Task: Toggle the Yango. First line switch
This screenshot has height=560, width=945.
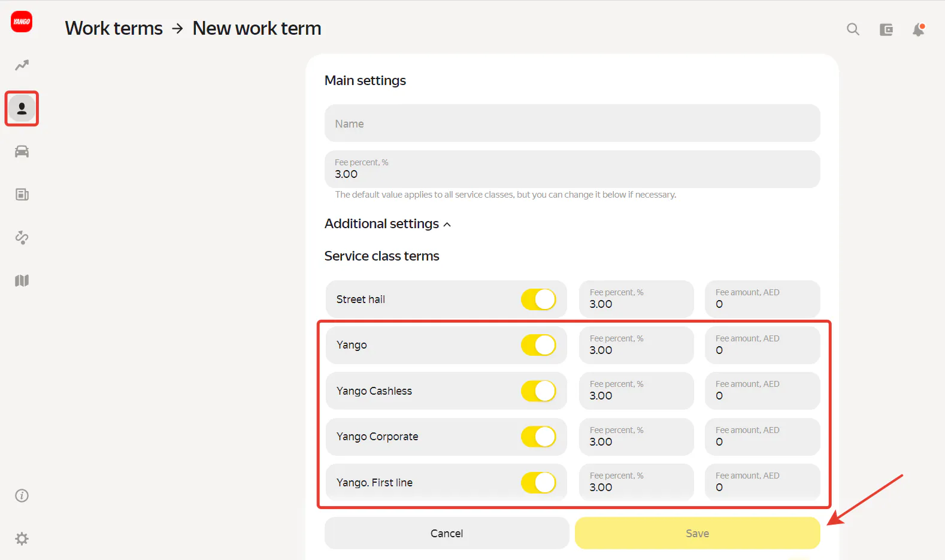Action: [538, 483]
